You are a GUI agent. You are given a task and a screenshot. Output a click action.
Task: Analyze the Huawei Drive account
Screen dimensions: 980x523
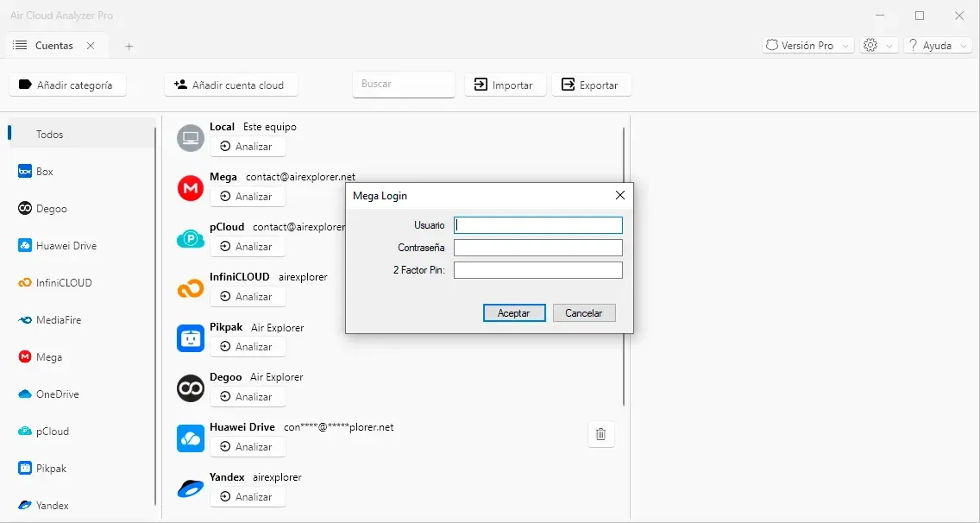point(248,447)
